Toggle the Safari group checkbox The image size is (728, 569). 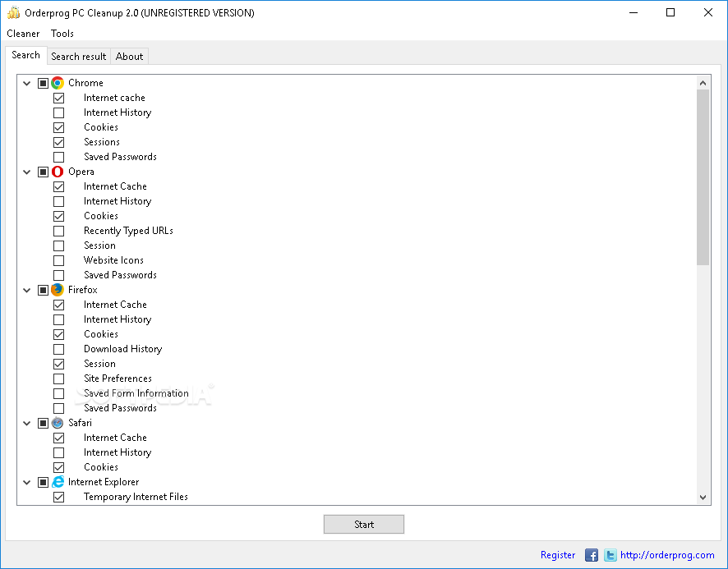43,423
